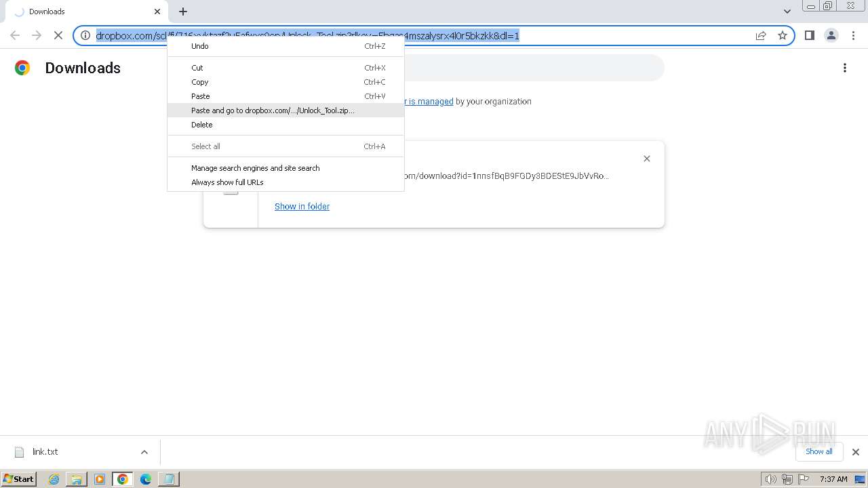The height and width of the screenshot is (488, 868).
Task: Open the Windows Start button
Action: click(x=19, y=479)
